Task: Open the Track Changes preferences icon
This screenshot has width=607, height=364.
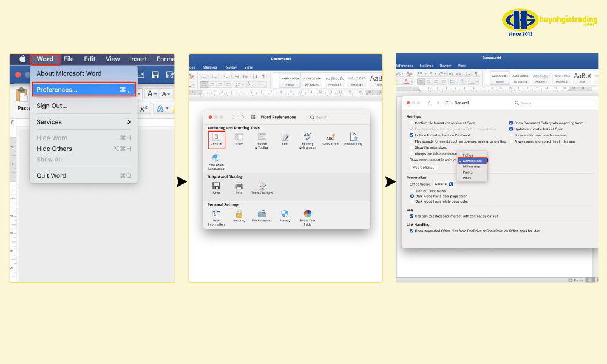Action: point(262,187)
